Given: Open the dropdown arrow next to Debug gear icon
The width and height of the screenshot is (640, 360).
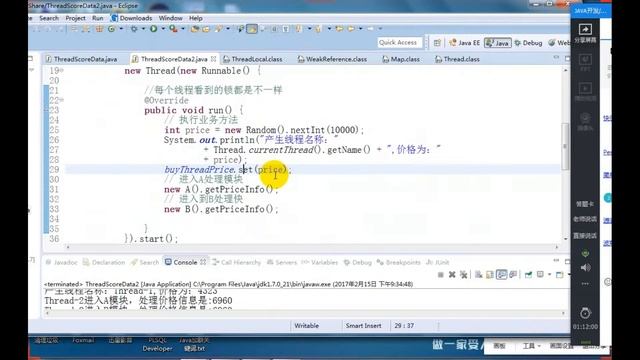Looking at the screenshot, I should point(143,29).
